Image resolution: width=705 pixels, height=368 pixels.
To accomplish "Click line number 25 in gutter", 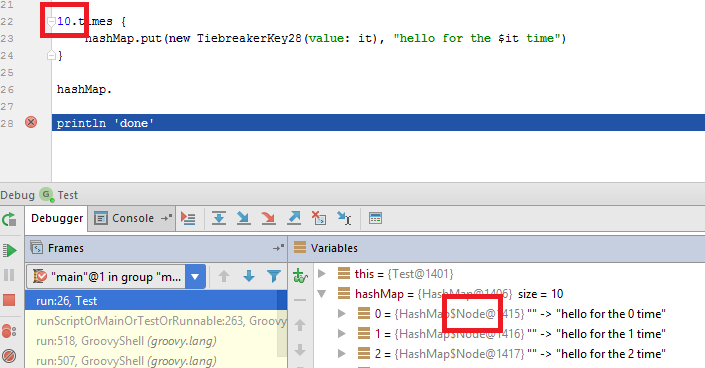I will pyautogui.click(x=7, y=72).
